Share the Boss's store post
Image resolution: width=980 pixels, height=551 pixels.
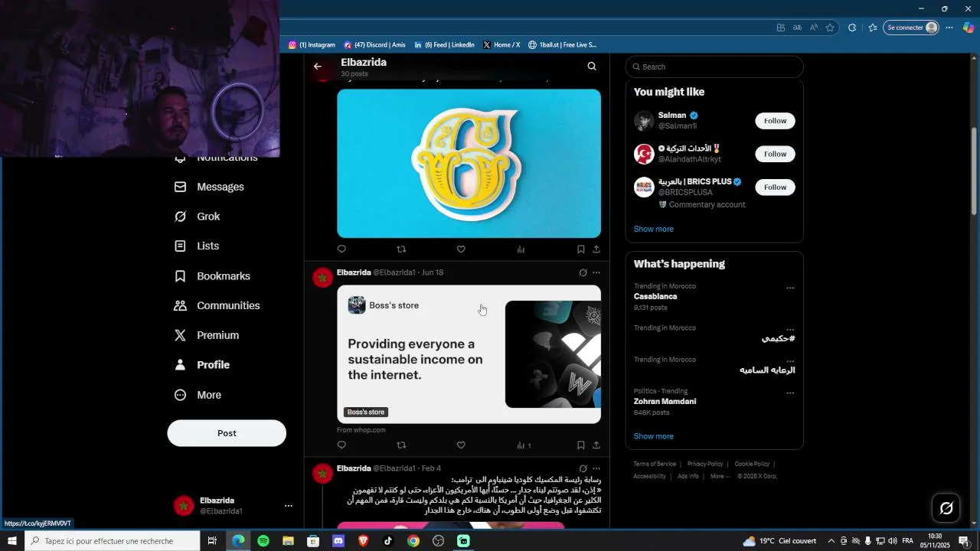point(596,445)
